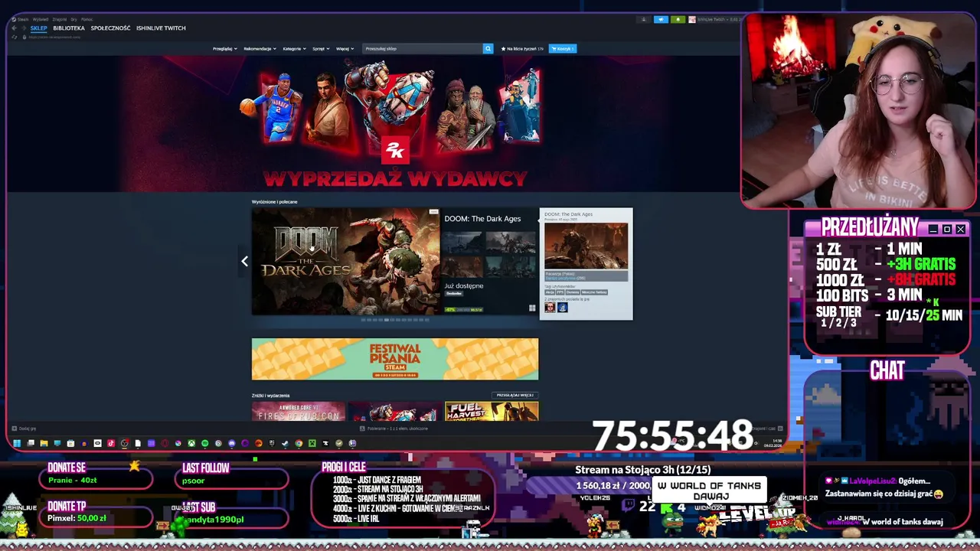
Task: Expand the Sprzęt dropdown
Action: coord(321,48)
